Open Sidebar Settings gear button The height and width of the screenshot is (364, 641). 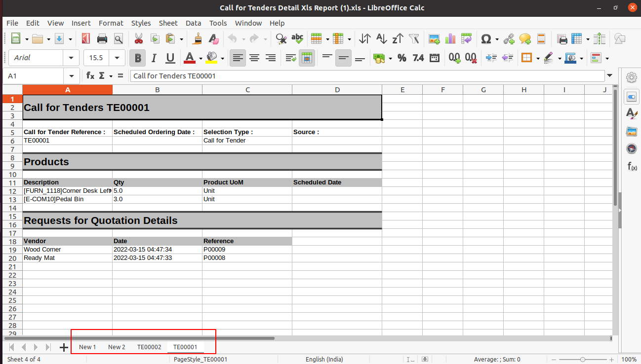coord(631,77)
